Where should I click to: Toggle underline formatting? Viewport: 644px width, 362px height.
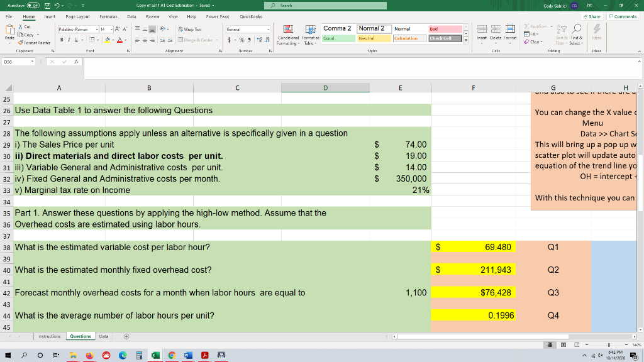pos(75,40)
